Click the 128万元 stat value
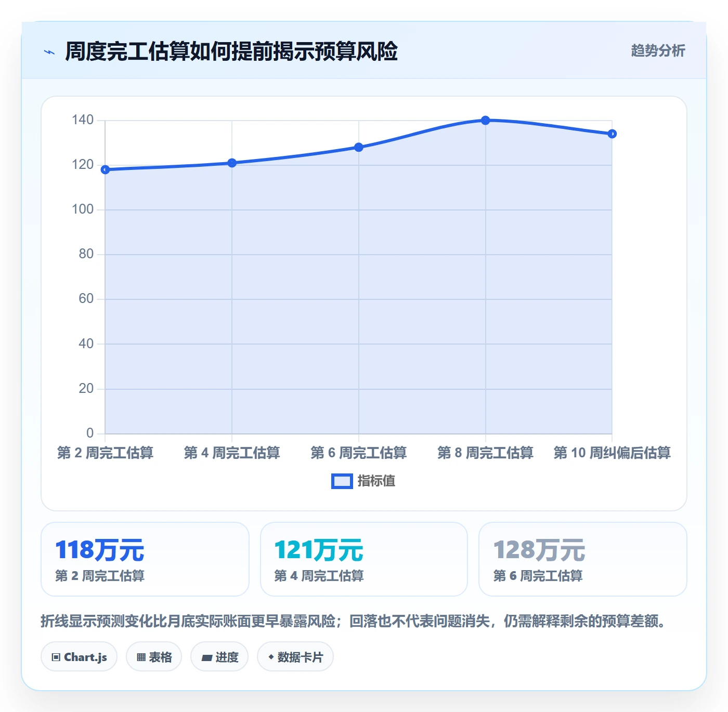728x712 pixels. 539,550
